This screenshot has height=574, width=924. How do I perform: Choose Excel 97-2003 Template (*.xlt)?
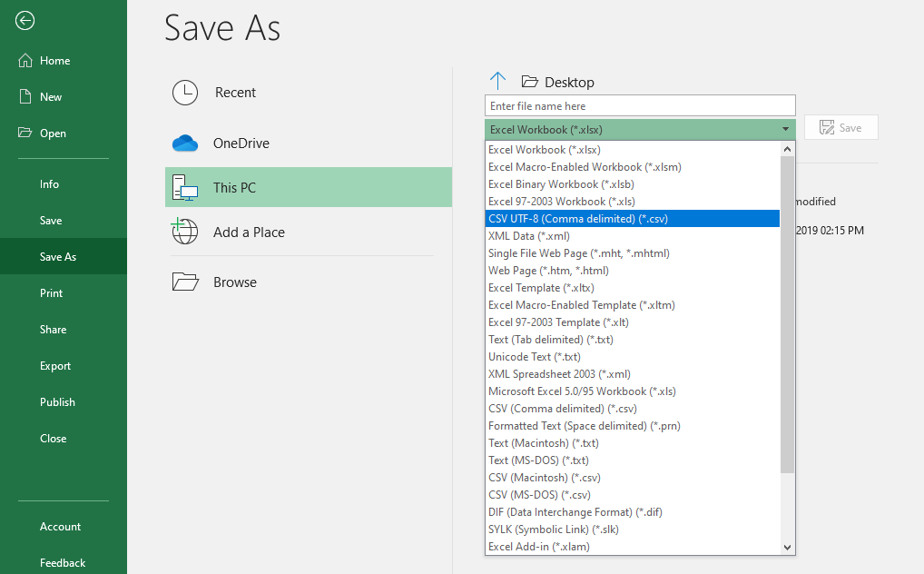[x=633, y=322]
